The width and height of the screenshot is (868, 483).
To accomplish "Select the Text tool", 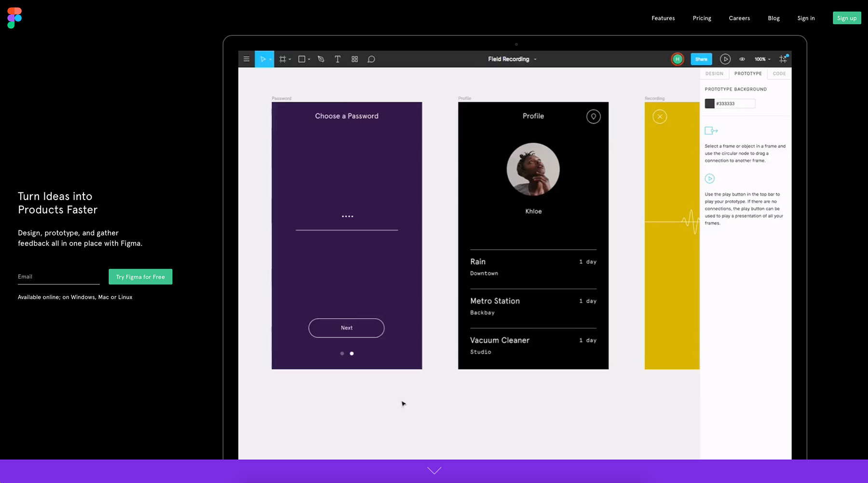I will 338,59.
